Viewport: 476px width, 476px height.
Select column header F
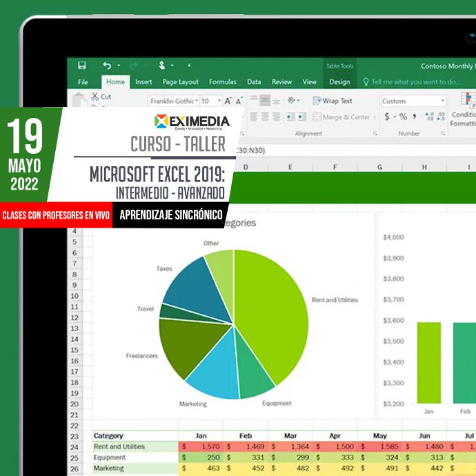click(335, 167)
